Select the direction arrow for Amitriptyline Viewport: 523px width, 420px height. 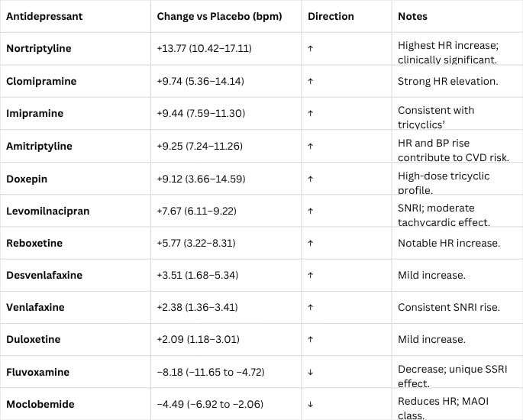[x=311, y=146]
